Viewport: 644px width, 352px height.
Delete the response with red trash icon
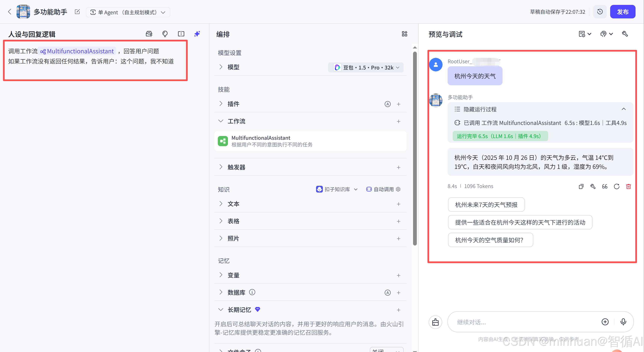(x=628, y=186)
